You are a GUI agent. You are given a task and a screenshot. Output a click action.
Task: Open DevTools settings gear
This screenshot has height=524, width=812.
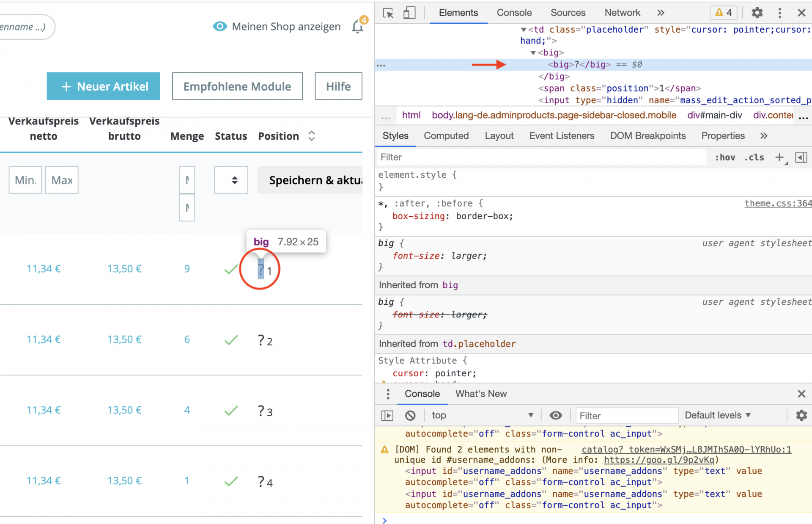tap(757, 13)
